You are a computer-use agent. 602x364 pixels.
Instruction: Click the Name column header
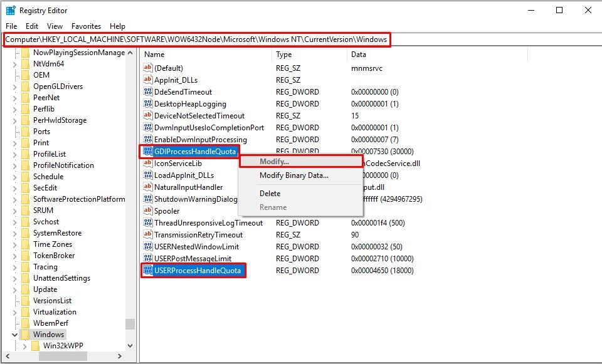tap(154, 55)
